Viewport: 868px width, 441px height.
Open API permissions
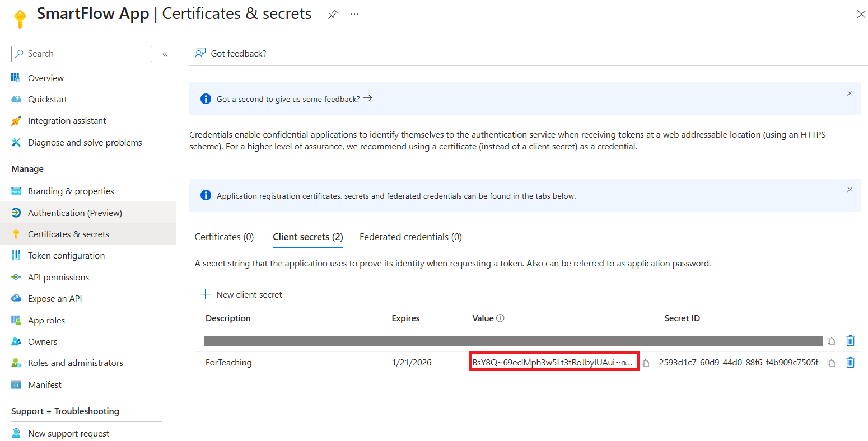tap(59, 277)
